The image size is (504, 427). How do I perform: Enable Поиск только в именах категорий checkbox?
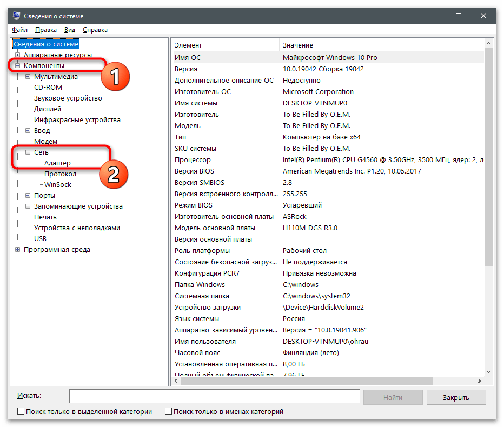point(168,412)
